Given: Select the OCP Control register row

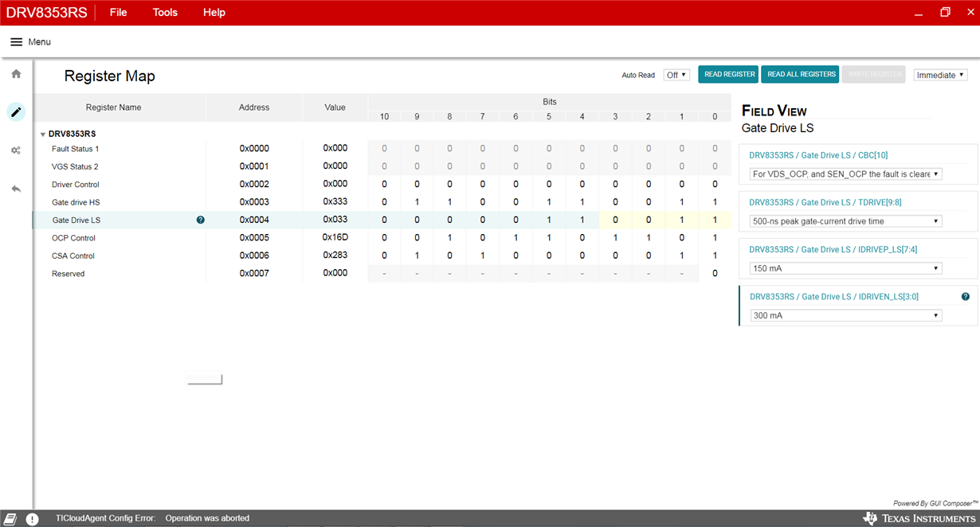Looking at the screenshot, I should coord(382,238).
